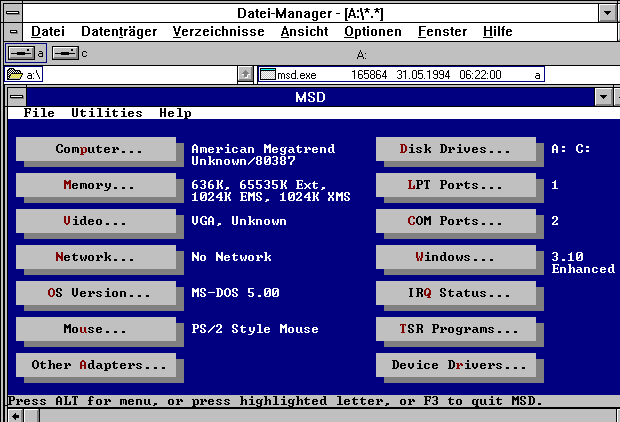The width and height of the screenshot is (620, 422).
Task: Open the LPT Ports... details
Action: tap(456, 185)
